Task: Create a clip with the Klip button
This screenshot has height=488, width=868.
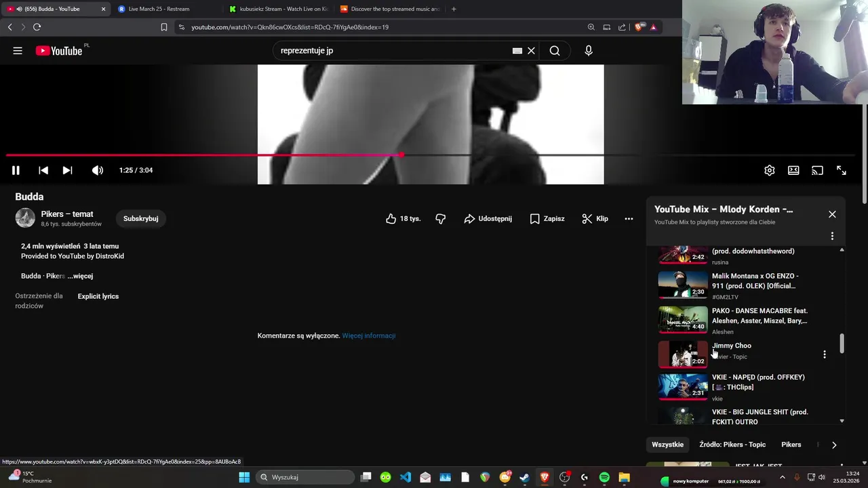Action: click(595, 219)
